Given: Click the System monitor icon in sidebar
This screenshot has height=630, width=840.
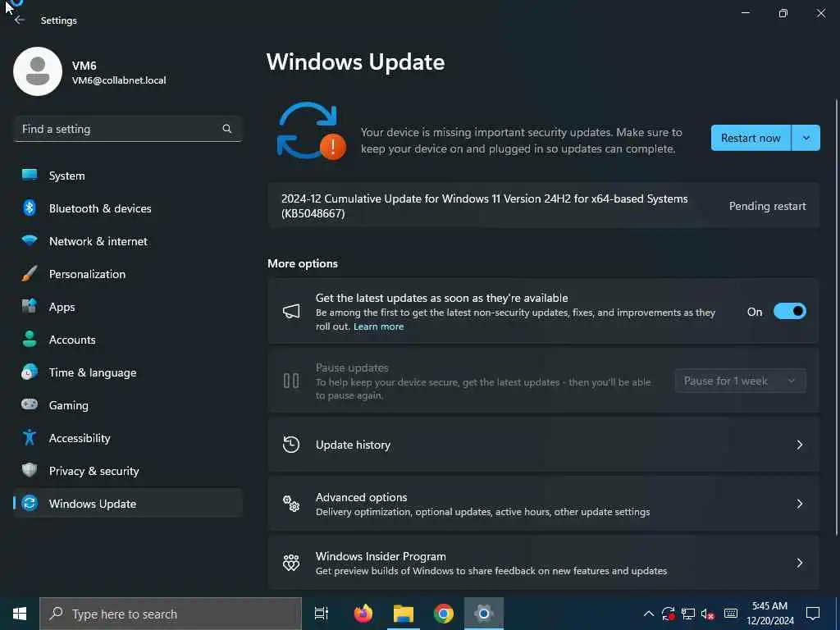Looking at the screenshot, I should [x=30, y=176].
